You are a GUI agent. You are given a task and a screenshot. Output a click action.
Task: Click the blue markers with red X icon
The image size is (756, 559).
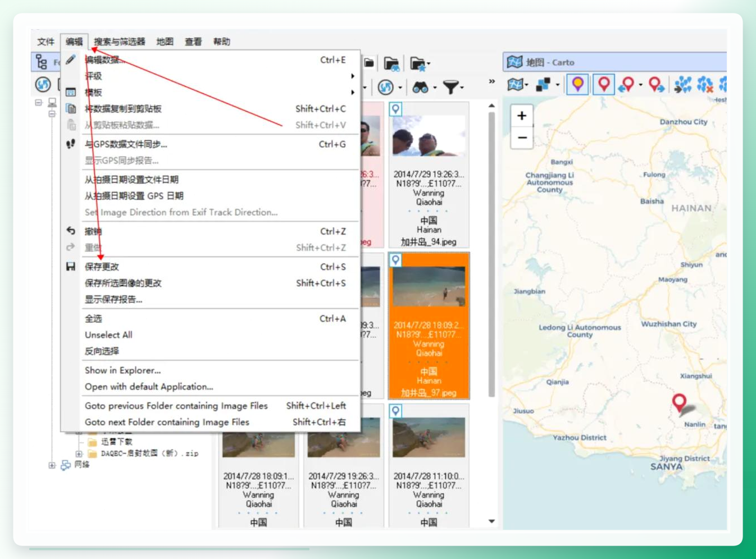[705, 85]
